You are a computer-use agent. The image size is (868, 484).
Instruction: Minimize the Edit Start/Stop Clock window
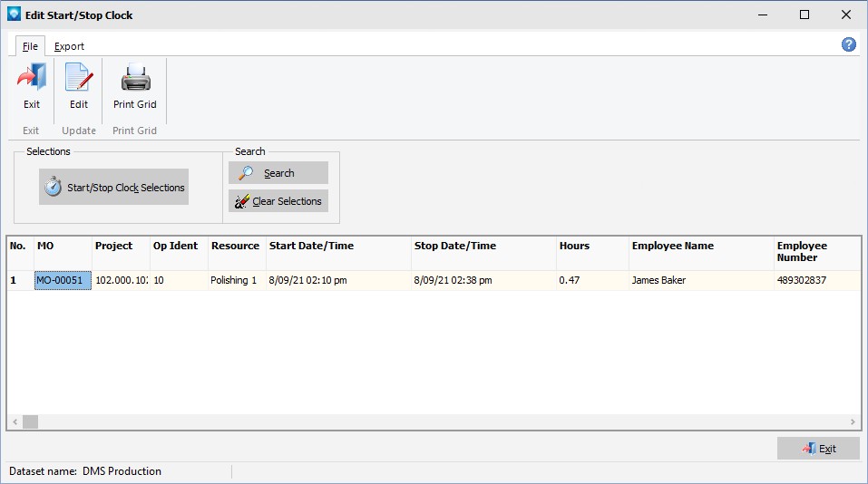tap(763, 15)
